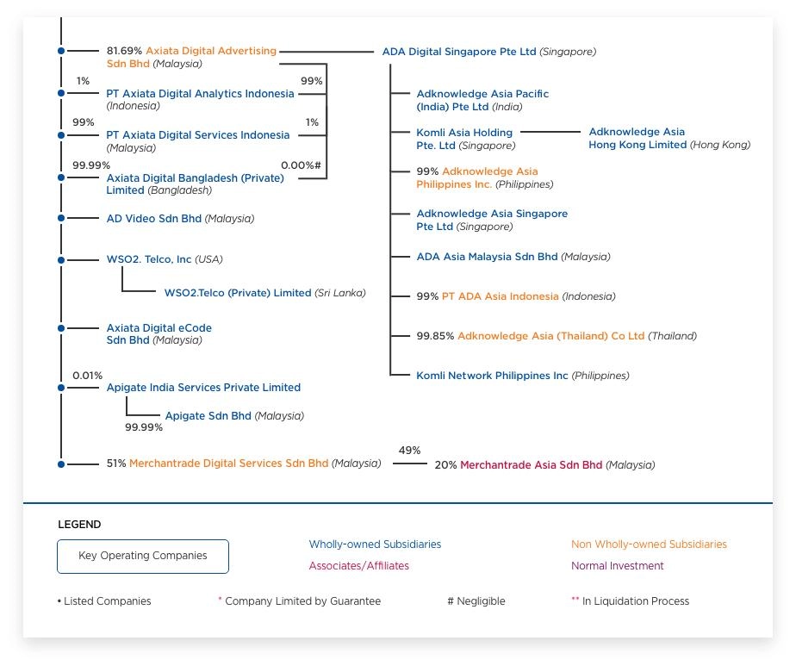The width and height of the screenshot is (796, 672).
Task: Click Adknowledge Asia (Thailand) Co Ltd
Action: click(550, 336)
